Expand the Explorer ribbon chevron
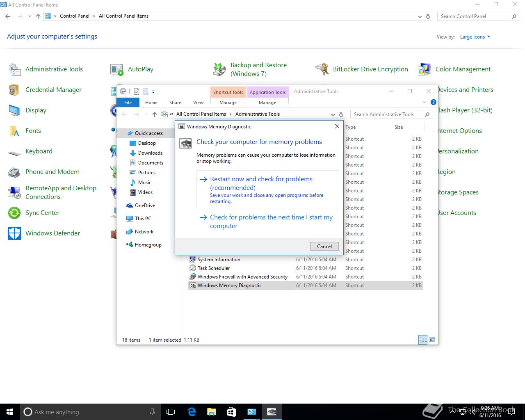 tap(425, 102)
